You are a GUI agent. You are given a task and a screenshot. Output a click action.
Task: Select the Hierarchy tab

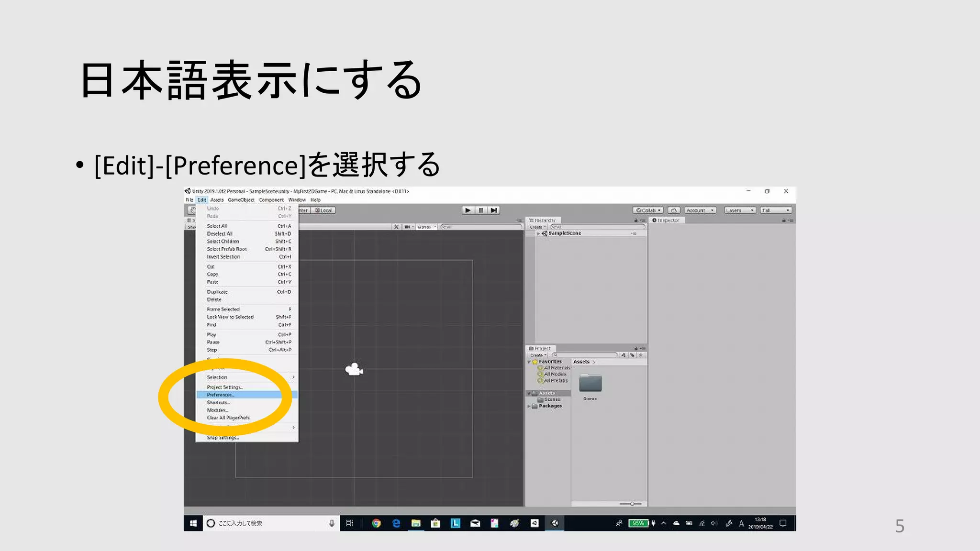click(543, 220)
